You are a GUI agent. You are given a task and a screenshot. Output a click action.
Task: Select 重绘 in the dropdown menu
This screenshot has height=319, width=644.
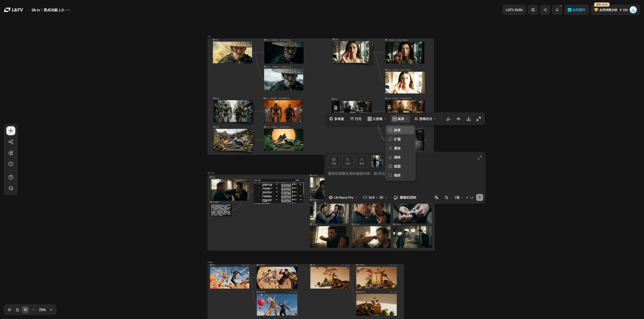[x=400, y=148]
